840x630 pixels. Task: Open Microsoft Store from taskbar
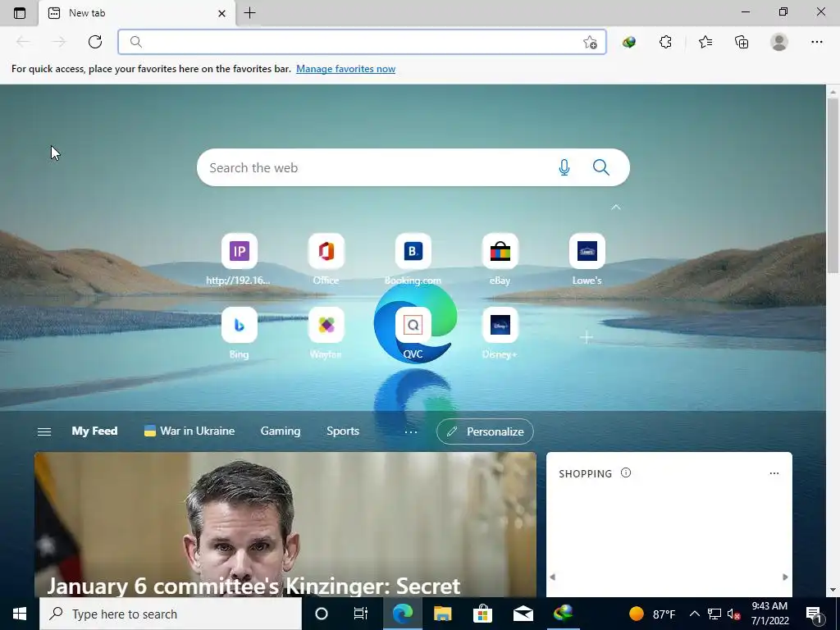(482, 614)
